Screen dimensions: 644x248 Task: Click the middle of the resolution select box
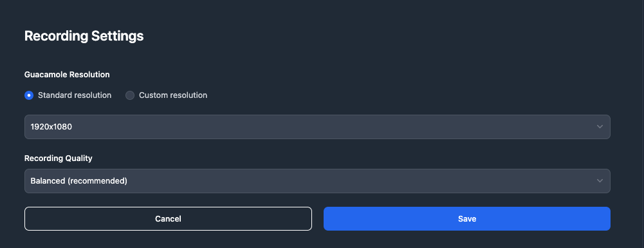(x=317, y=127)
